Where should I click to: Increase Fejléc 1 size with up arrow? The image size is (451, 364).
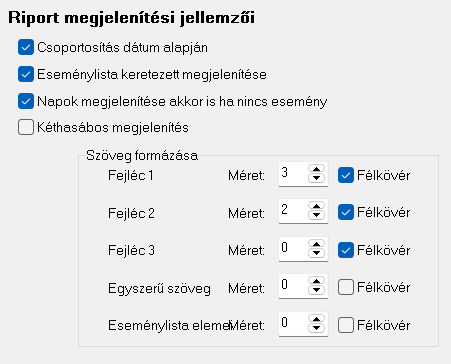(316, 169)
